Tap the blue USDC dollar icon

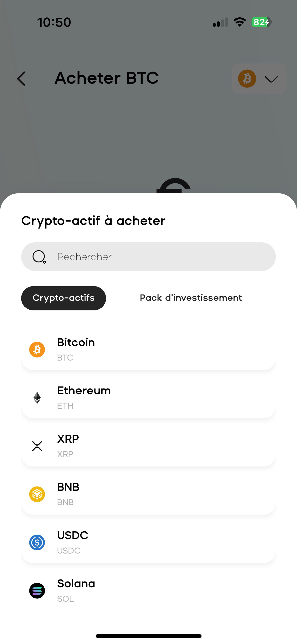[x=37, y=542]
